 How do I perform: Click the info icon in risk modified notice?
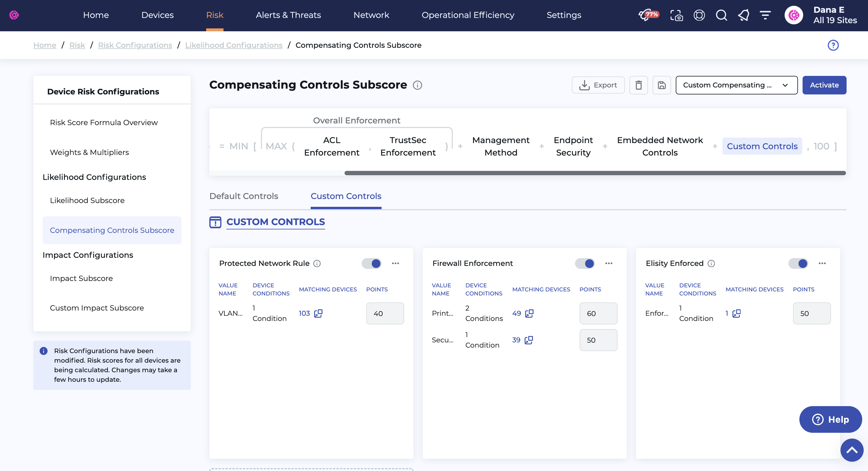point(43,351)
